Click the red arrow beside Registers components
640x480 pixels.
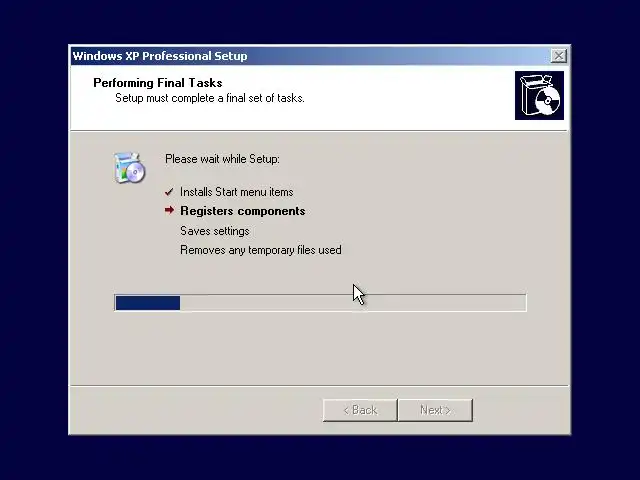point(169,210)
